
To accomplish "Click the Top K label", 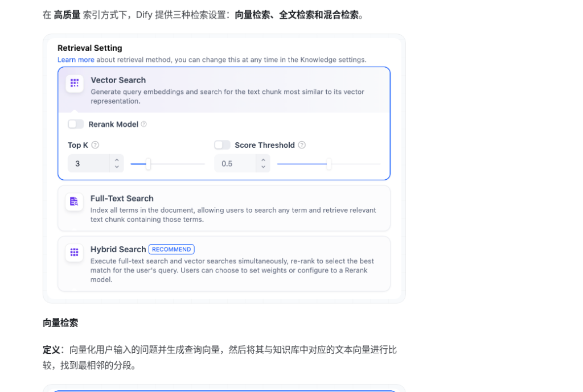I will [x=77, y=145].
